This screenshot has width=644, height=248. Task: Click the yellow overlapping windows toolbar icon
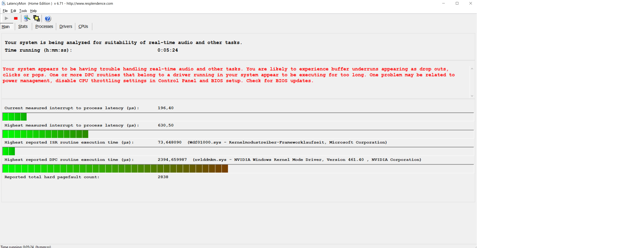pos(37,18)
